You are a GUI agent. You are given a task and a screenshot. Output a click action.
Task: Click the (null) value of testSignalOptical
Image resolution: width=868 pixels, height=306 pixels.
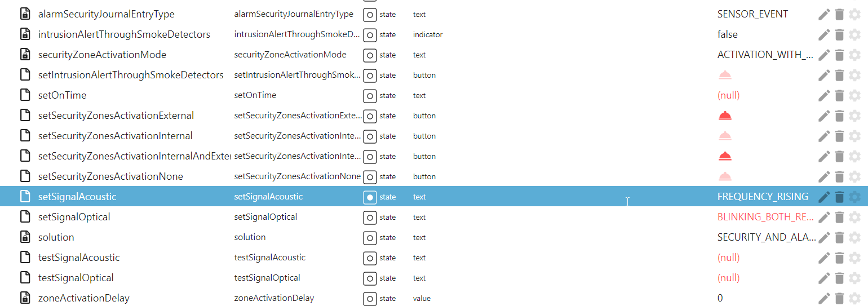pos(728,278)
